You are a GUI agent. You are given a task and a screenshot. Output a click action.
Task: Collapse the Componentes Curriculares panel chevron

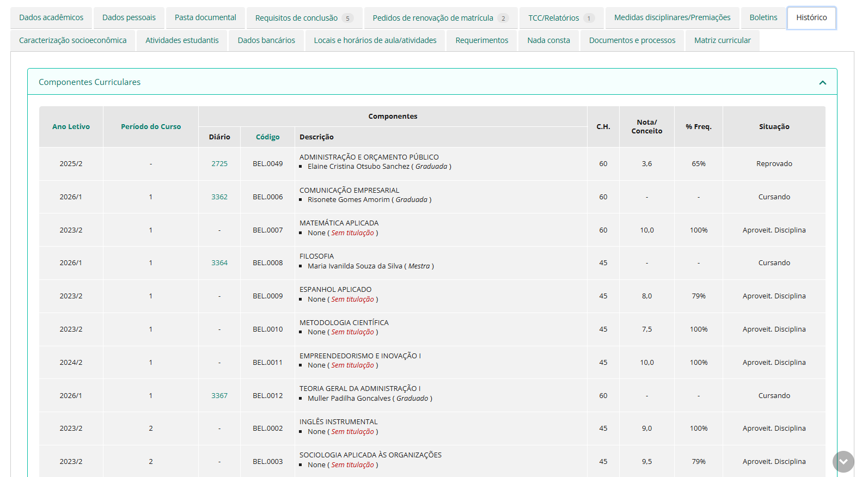tap(822, 83)
